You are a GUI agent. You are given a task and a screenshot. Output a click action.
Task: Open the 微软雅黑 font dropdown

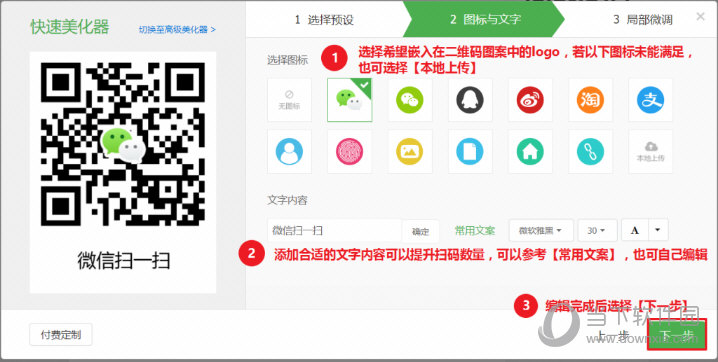coord(541,230)
